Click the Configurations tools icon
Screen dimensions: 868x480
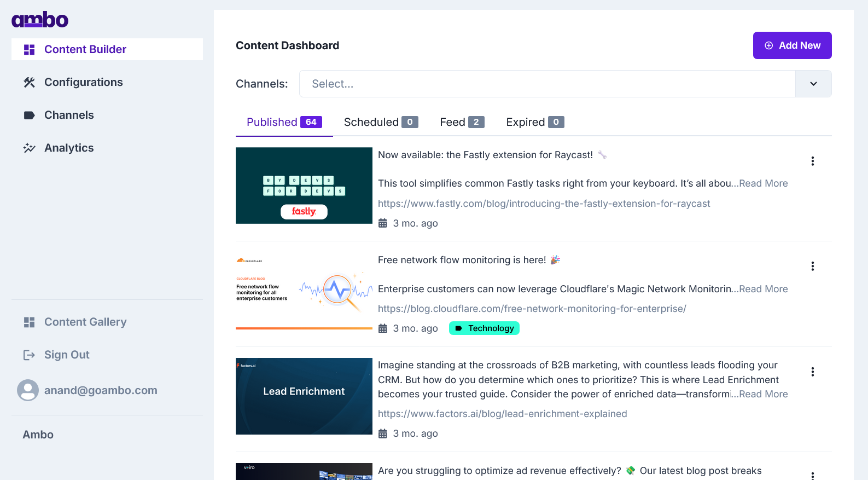(30, 82)
